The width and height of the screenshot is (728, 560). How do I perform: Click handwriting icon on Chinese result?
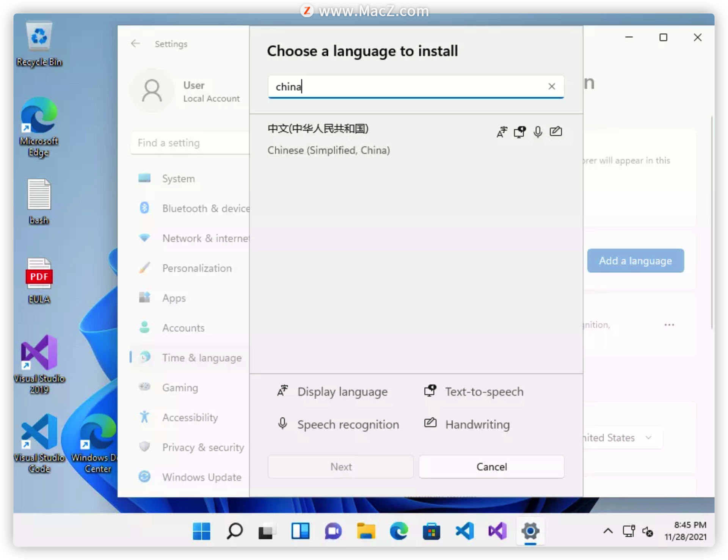pyautogui.click(x=556, y=131)
